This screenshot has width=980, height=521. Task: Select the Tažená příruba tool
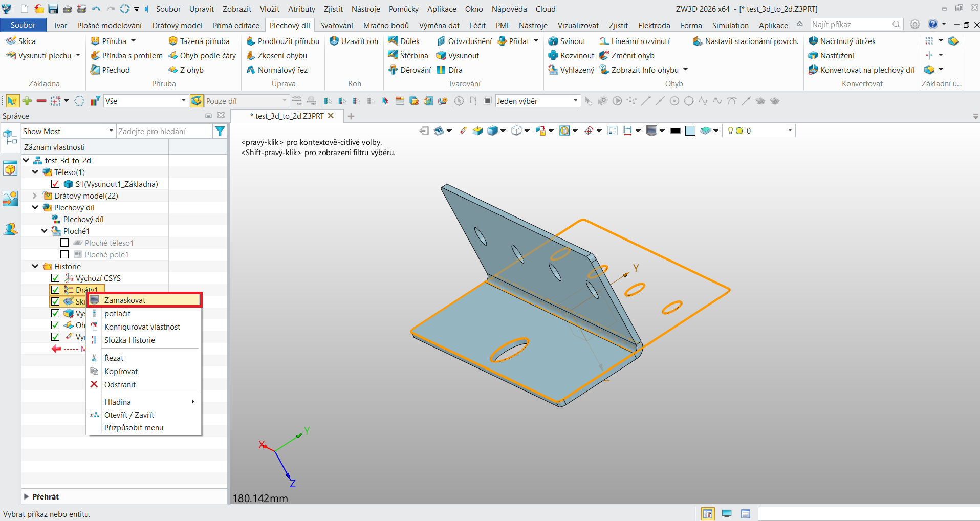[x=199, y=41]
